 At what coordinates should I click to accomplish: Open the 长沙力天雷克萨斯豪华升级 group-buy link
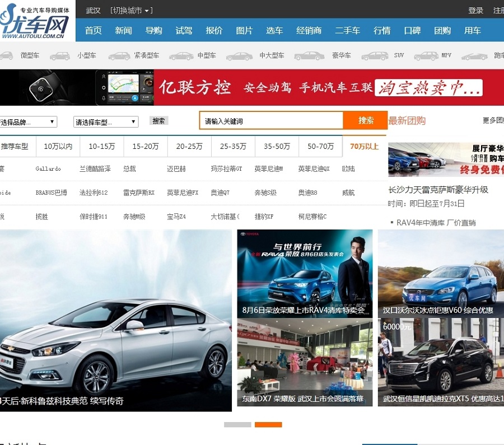pos(438,190)
